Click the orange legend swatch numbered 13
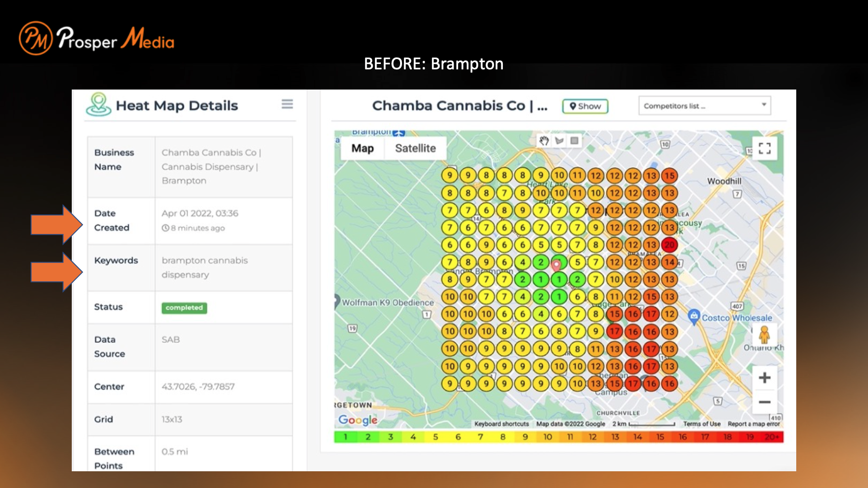Image resolution: width=868 pixels, height=488 pixels. pos(615,437)
